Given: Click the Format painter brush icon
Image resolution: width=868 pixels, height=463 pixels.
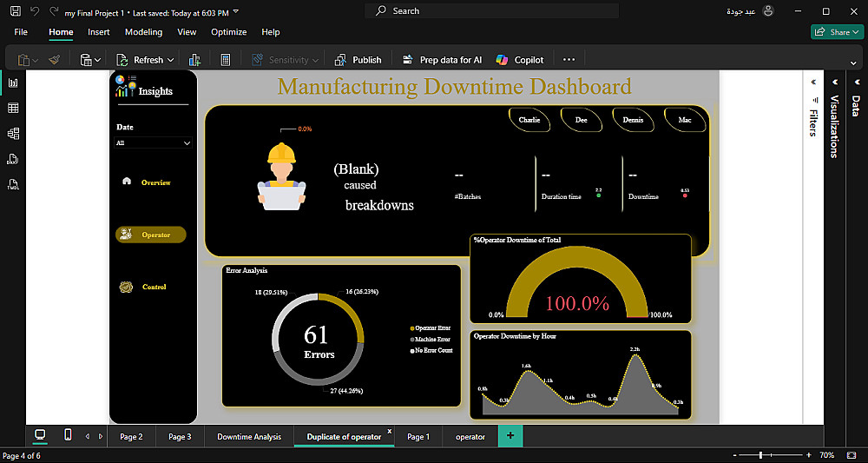Looking at the screenshot, I should [x=54, y=60].
